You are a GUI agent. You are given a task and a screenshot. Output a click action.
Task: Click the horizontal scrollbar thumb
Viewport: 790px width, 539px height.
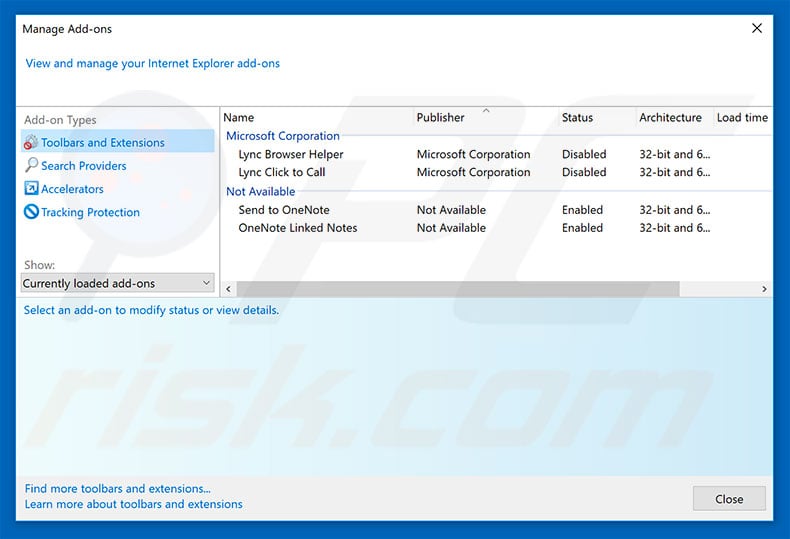coord(458,289)
